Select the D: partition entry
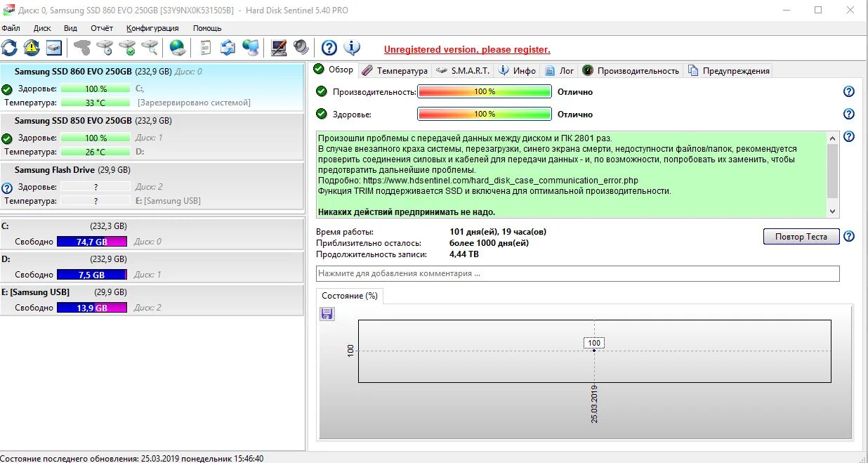This screenshot has width=868, height=463. click(x=152, y=267)
